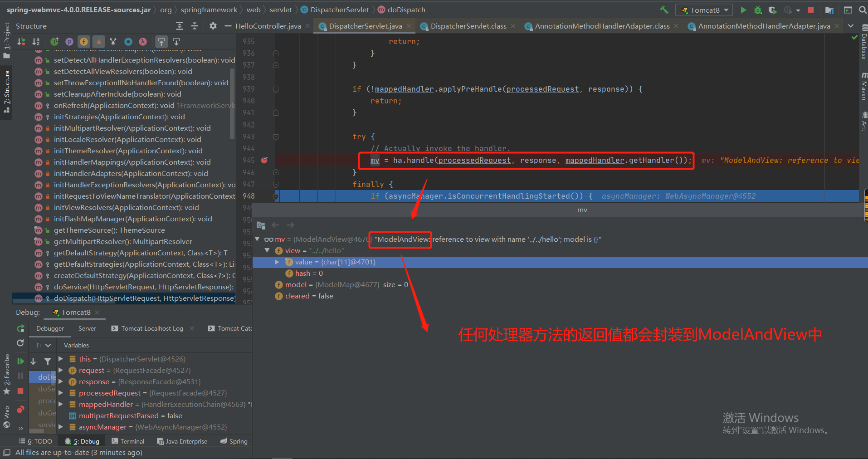Click the next frame down arrow
The height and width of the screenshot is (459, 868).
pyautogui.click(x=33, y=361)
